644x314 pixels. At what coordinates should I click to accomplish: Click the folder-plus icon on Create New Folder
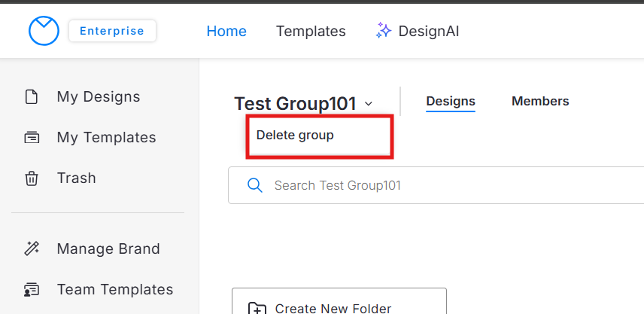tap(257, 308)
